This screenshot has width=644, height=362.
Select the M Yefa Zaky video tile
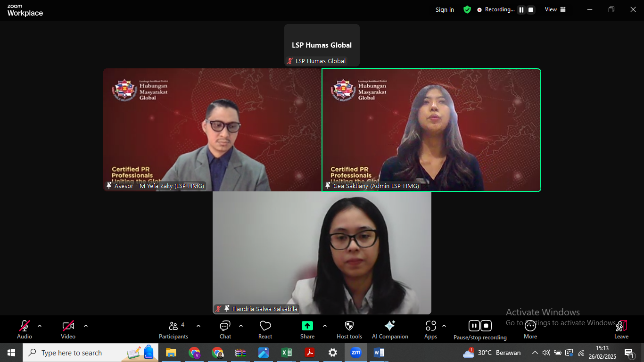tap(213, 130)
